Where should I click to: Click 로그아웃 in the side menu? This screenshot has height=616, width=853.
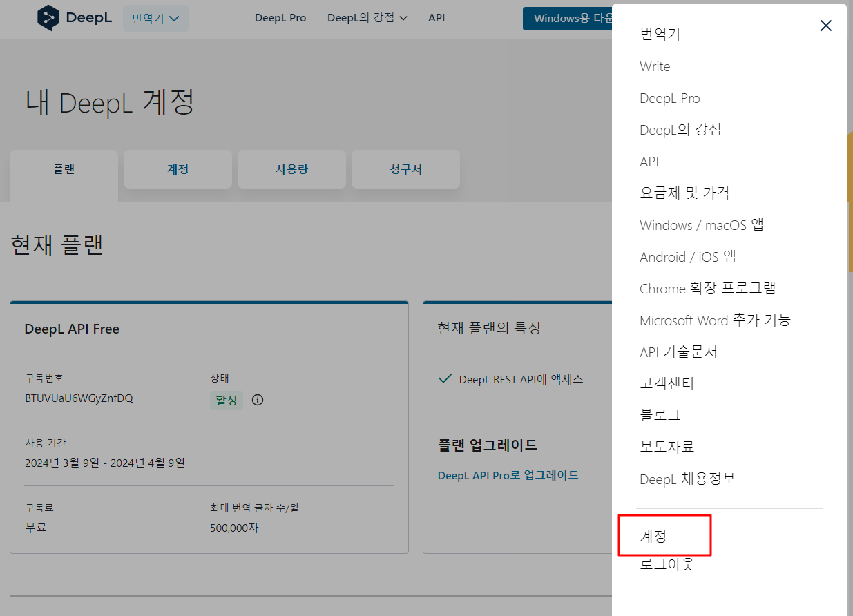667,564
